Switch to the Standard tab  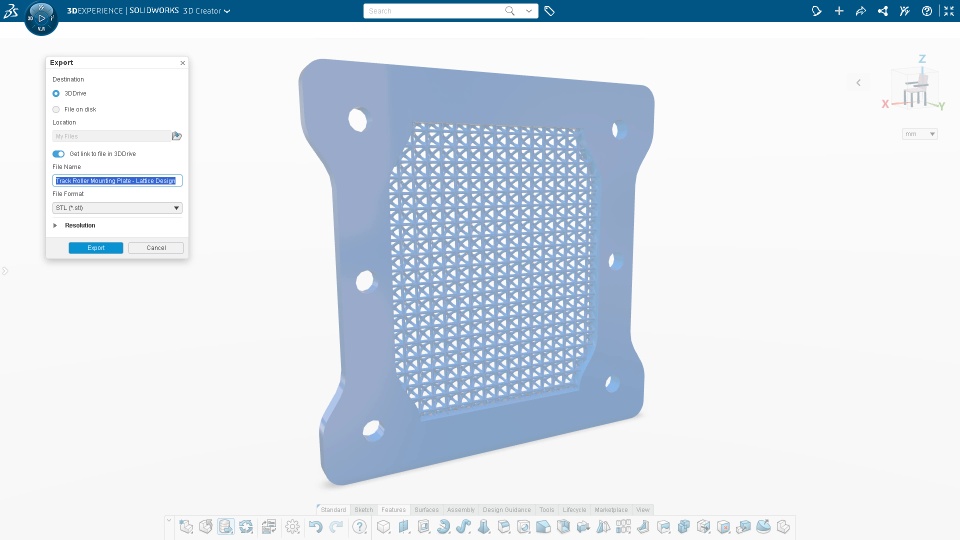(x=333, y=509)
